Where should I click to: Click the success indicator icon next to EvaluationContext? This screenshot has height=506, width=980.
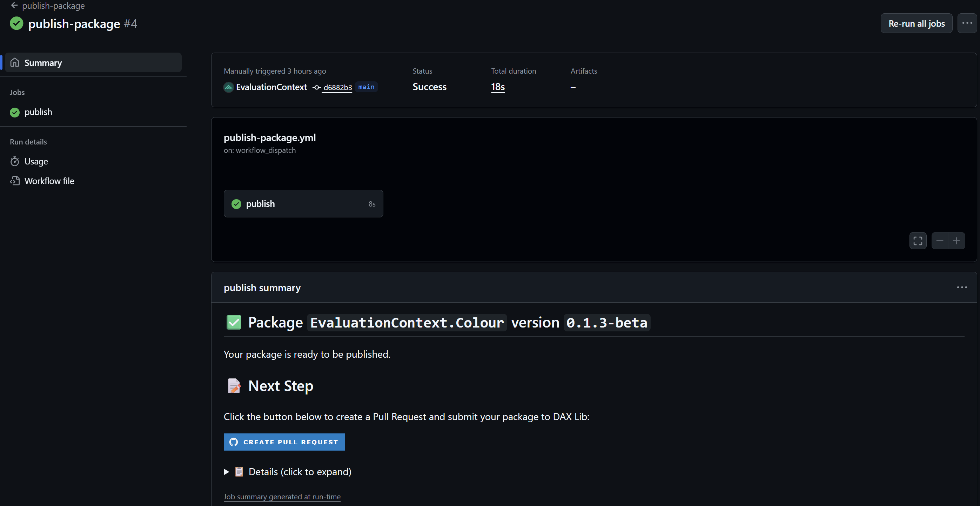point(228,87)
